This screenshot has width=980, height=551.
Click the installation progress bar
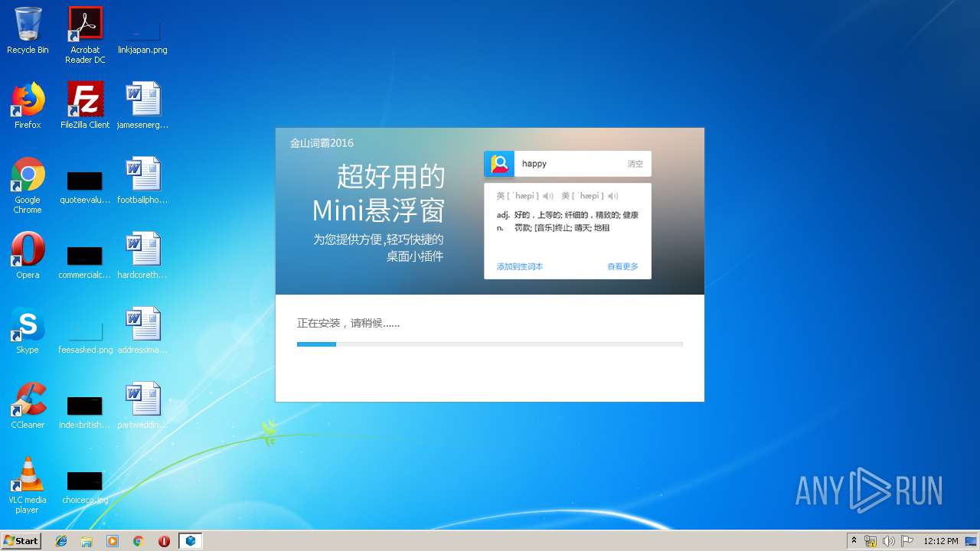(490, 344)
